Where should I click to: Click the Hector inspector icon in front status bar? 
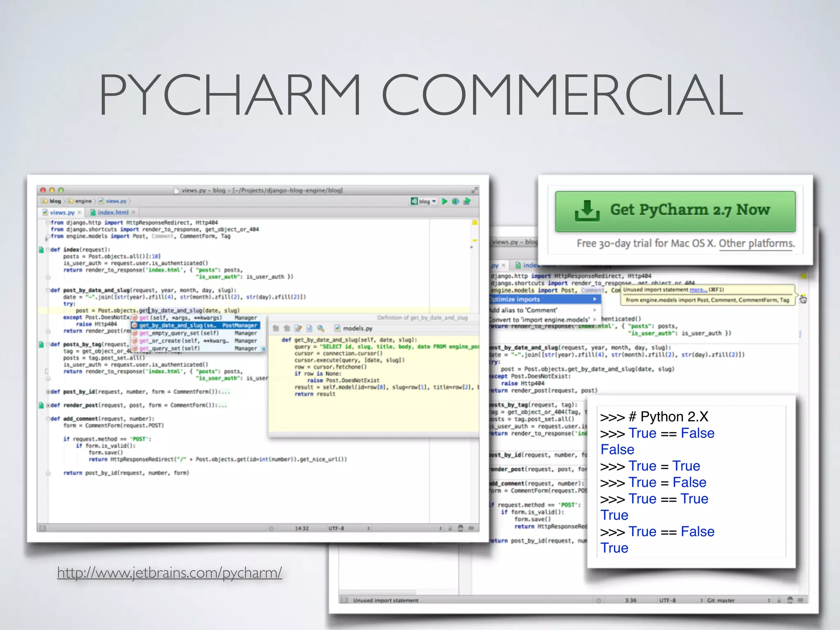(x=460, y=528)
